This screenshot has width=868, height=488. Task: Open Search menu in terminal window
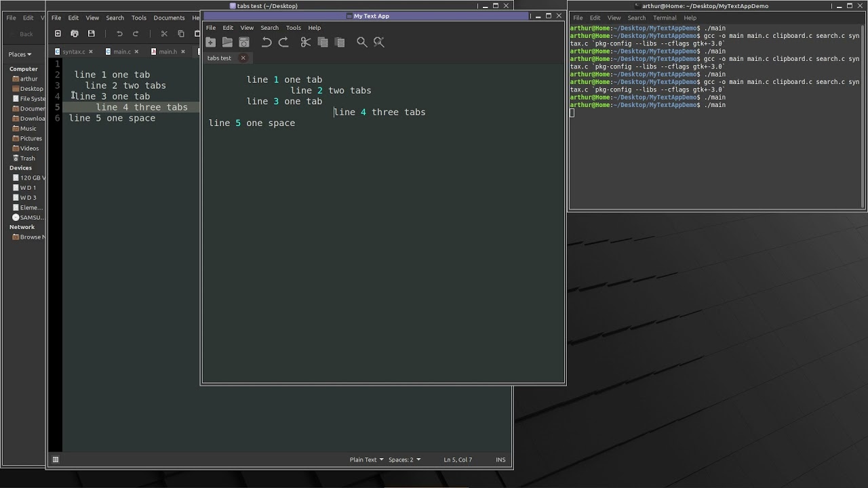point(636,18)
